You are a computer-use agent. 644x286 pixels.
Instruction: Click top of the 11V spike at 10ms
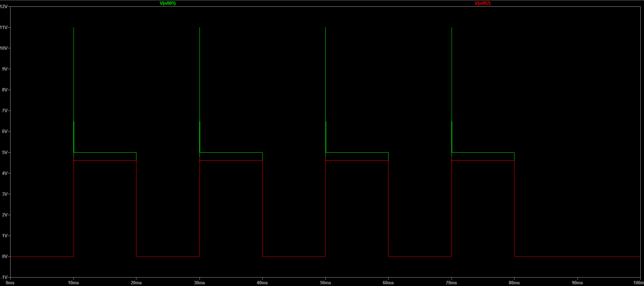click(x=74, y=28)
